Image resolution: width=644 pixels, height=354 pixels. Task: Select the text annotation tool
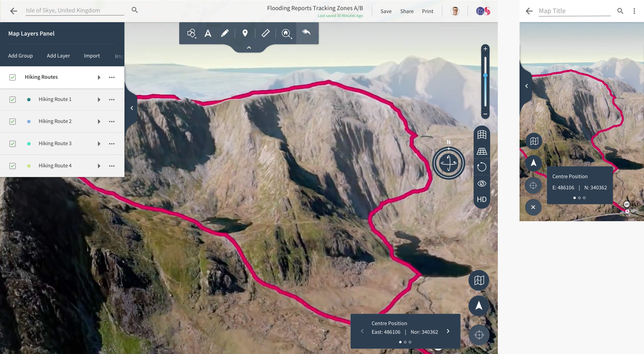[208, 33]
